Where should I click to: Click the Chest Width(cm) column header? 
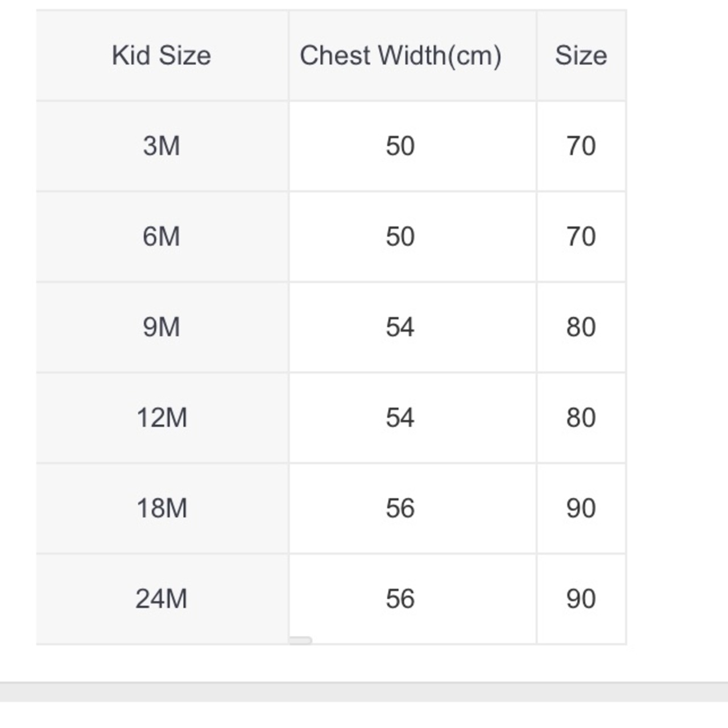coord(400,56)
